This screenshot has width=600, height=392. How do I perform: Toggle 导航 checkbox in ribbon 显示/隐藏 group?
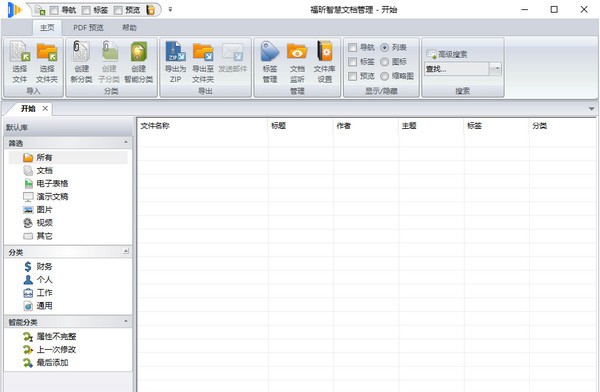tap(352, 47)
